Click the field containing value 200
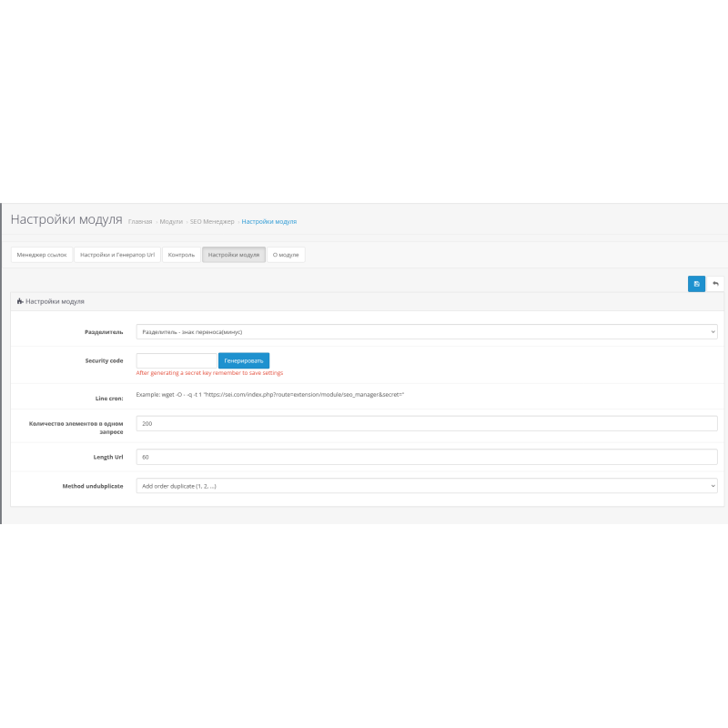Image resolution: width=728 pixels, height=728 pixels. tap(426, 422)
